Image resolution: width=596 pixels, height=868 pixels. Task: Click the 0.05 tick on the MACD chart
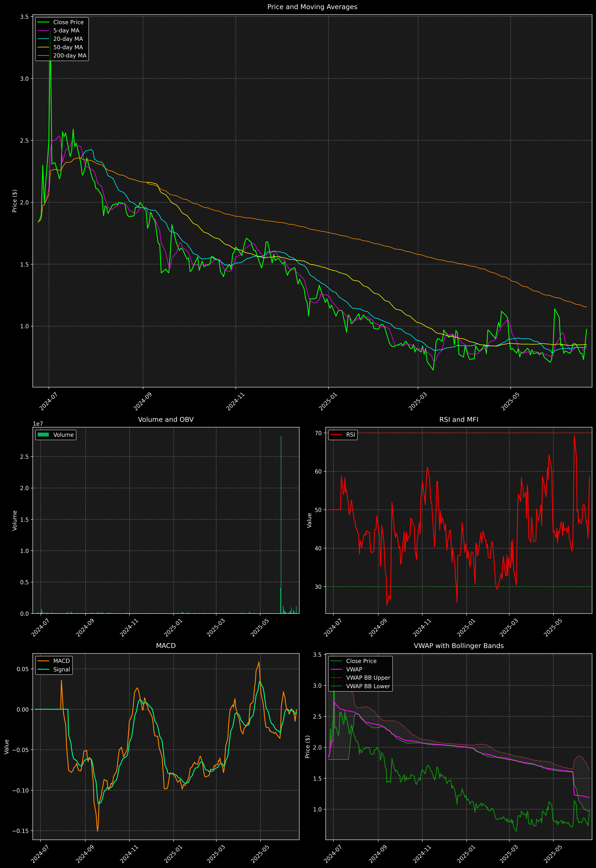23,669
